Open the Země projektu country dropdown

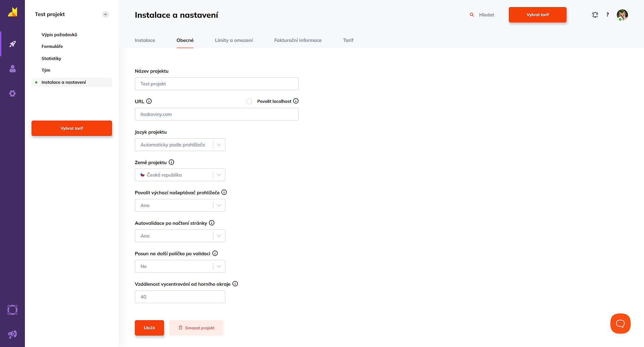point(180,175)
